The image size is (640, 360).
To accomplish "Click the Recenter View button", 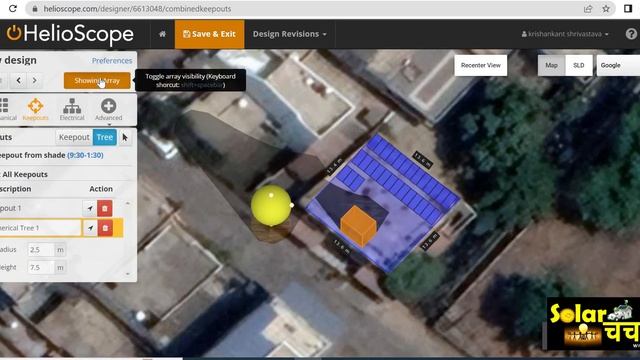I will 481,65.
